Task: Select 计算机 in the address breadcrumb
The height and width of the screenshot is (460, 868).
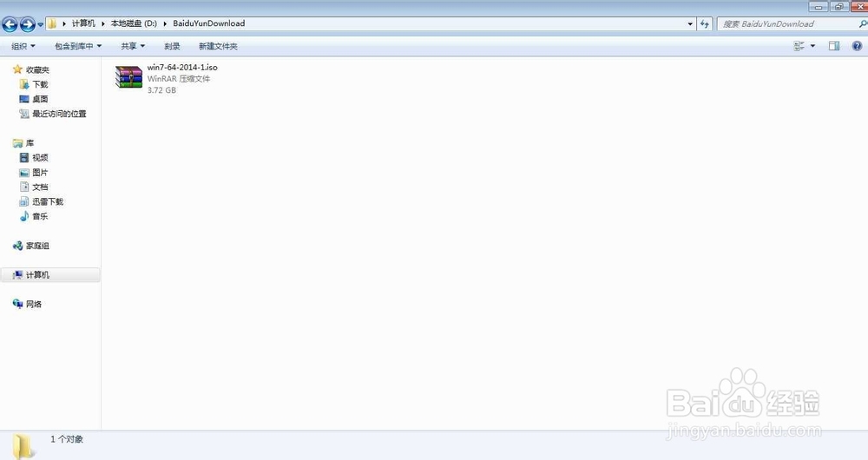Action: (x=83, y=23)
